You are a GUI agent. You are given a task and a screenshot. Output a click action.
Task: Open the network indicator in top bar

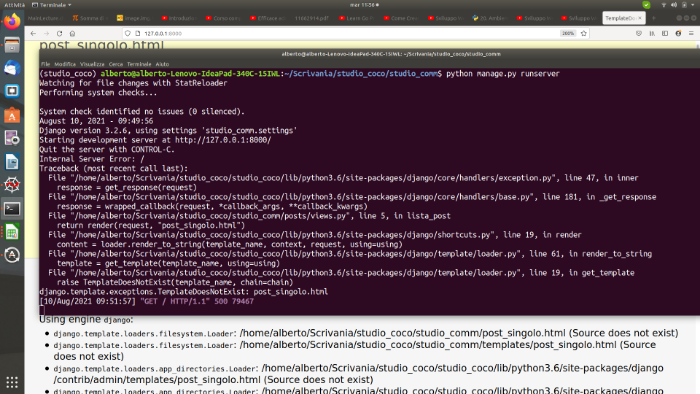click(664, 5)
